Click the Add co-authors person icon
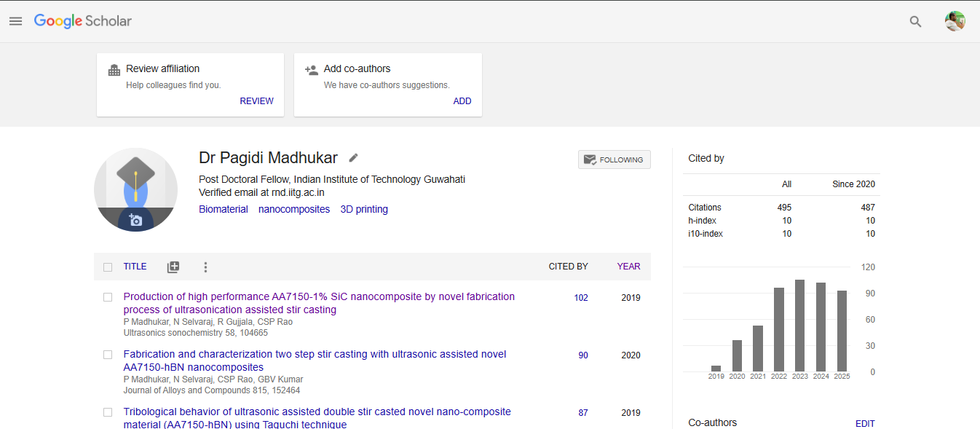The image size is (980, 429). tap(312, 70)
